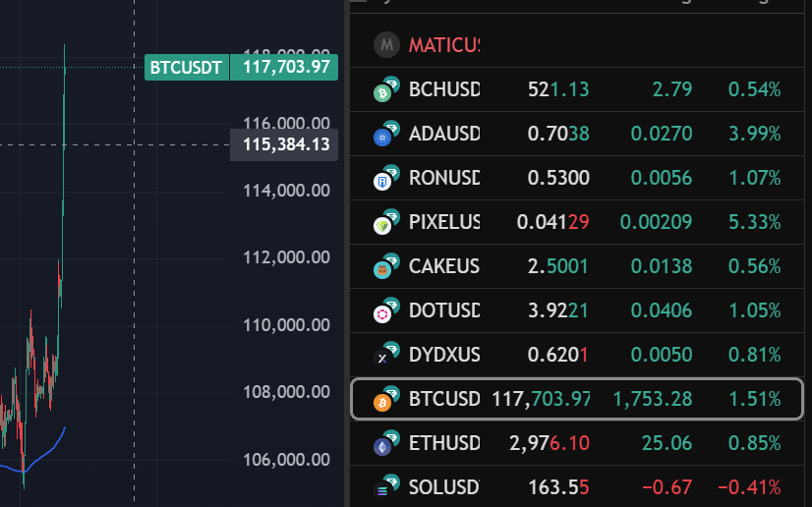Click the CAKEUS coin icon

click(386, 266)
